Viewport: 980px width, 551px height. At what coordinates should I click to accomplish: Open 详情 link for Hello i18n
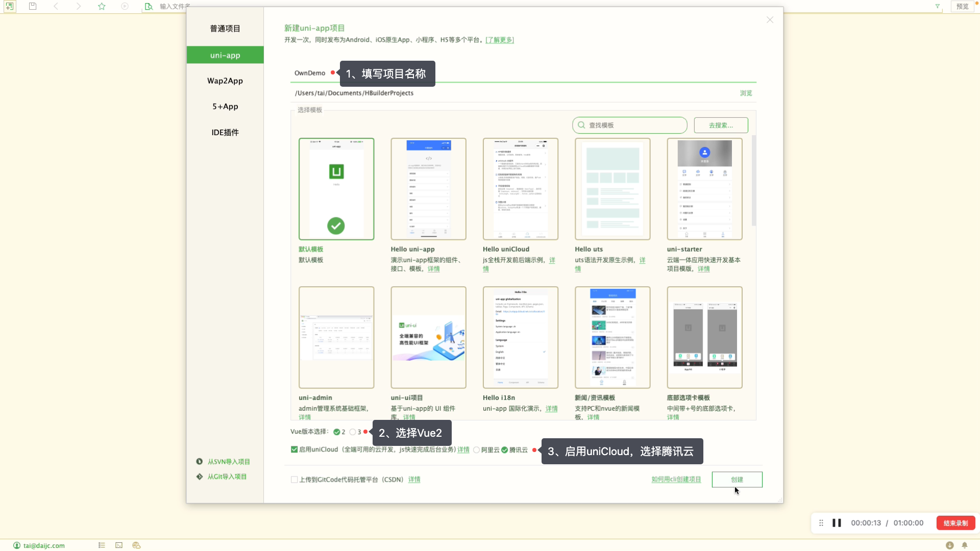click(x=551, y=409)
